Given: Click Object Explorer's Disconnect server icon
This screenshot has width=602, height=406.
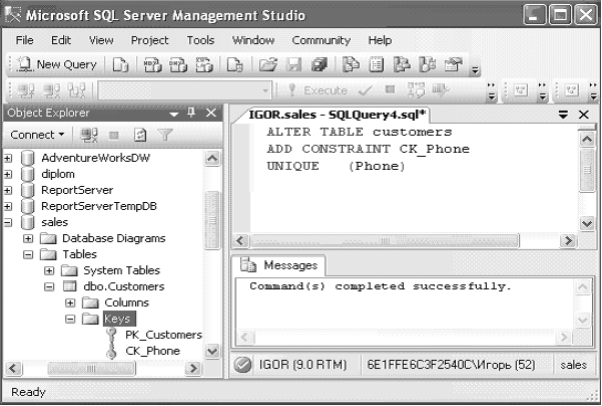Looking at the screenshot, I should [89, 135].
